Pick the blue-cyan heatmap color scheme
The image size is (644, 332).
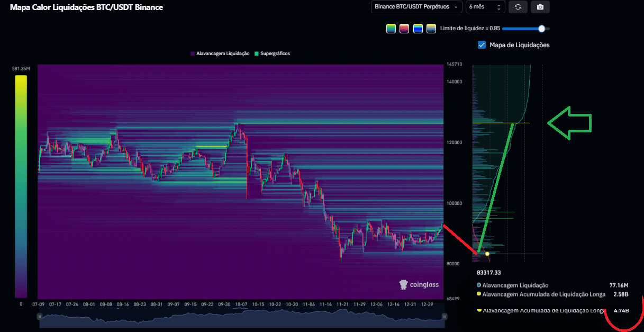tap(418, 29)
